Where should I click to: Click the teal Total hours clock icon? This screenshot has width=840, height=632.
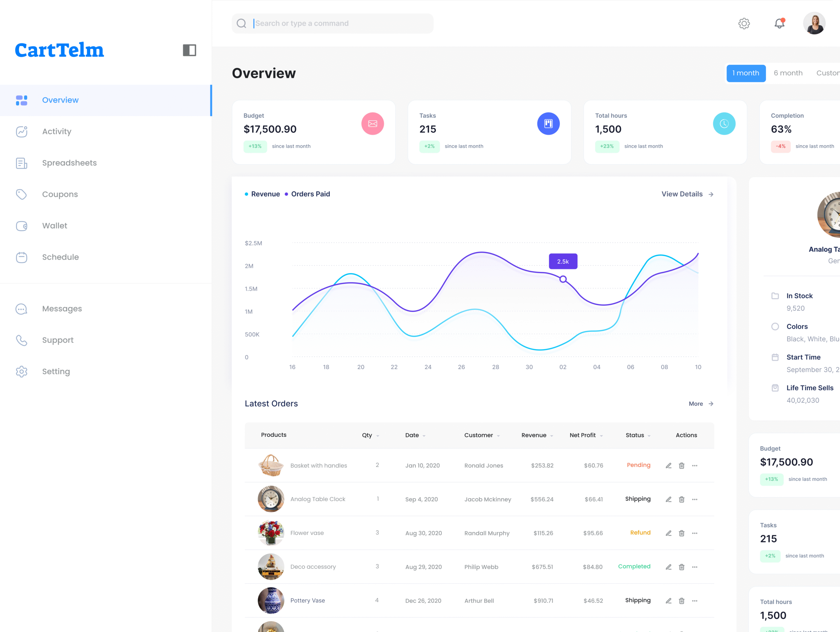point(724,124)
